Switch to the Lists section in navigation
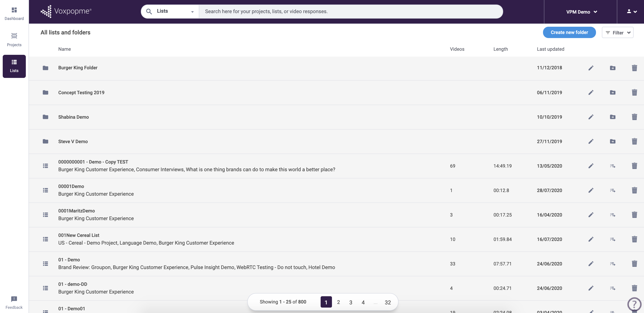The width and height of the screenshot is (644, 313). (x=14, y=66)
